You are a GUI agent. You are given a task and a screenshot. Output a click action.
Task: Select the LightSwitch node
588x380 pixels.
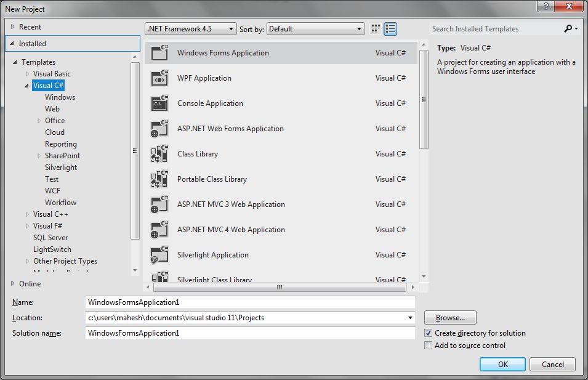tap(52, 249)
